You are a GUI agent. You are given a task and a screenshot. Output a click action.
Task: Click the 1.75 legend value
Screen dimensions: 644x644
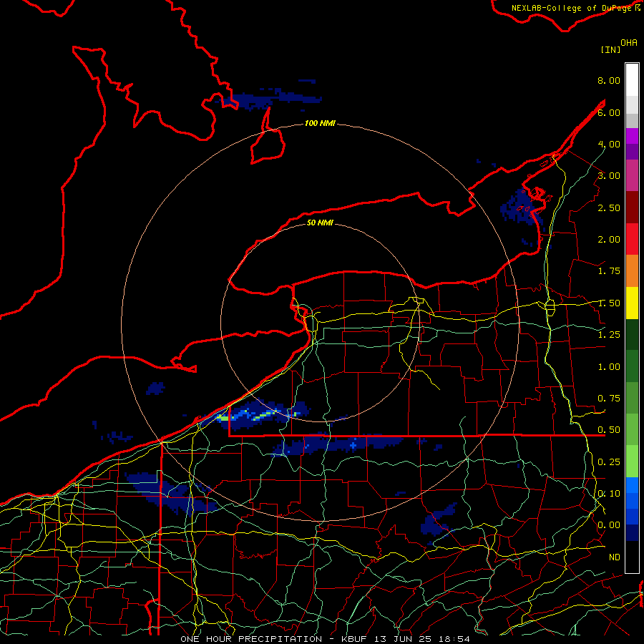(x=609, y=271)
